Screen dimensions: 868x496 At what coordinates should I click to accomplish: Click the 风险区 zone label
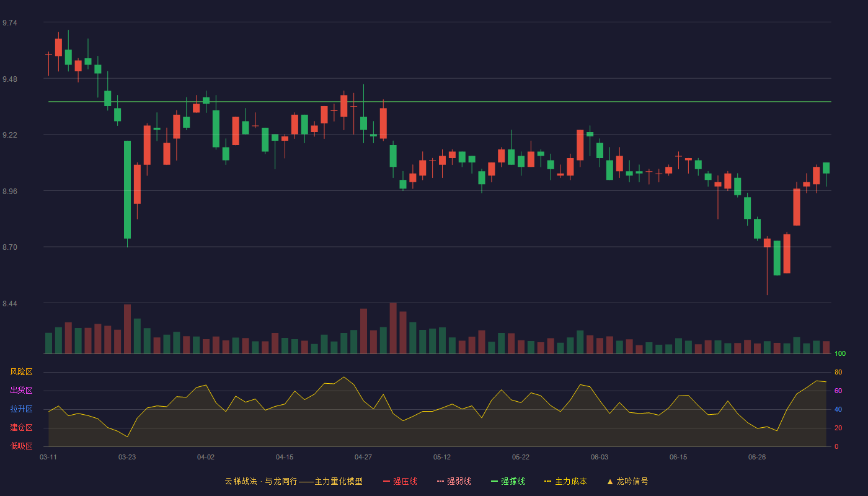click(21, 372)
